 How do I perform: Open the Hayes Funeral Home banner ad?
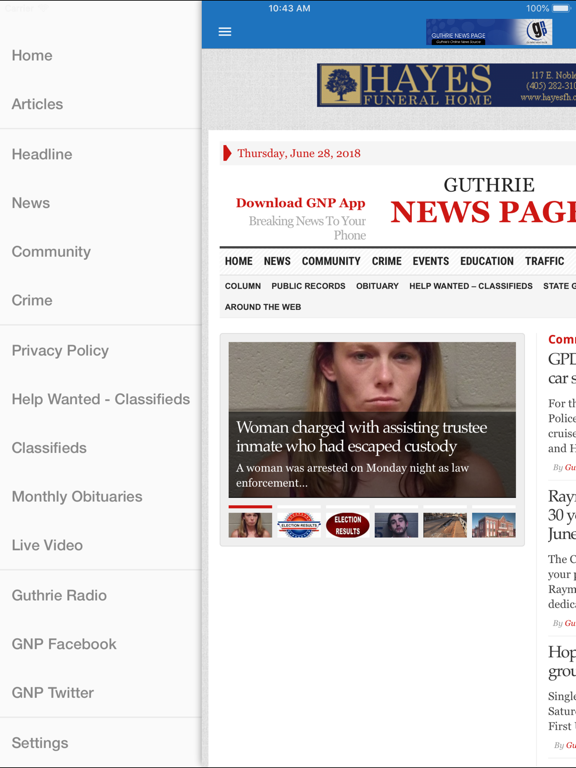(446, 85)
